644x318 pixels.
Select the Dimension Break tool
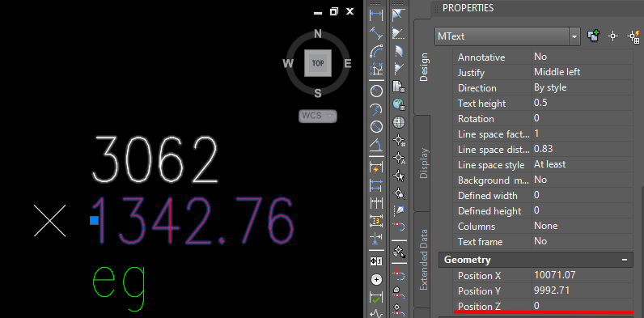(376, 238)
